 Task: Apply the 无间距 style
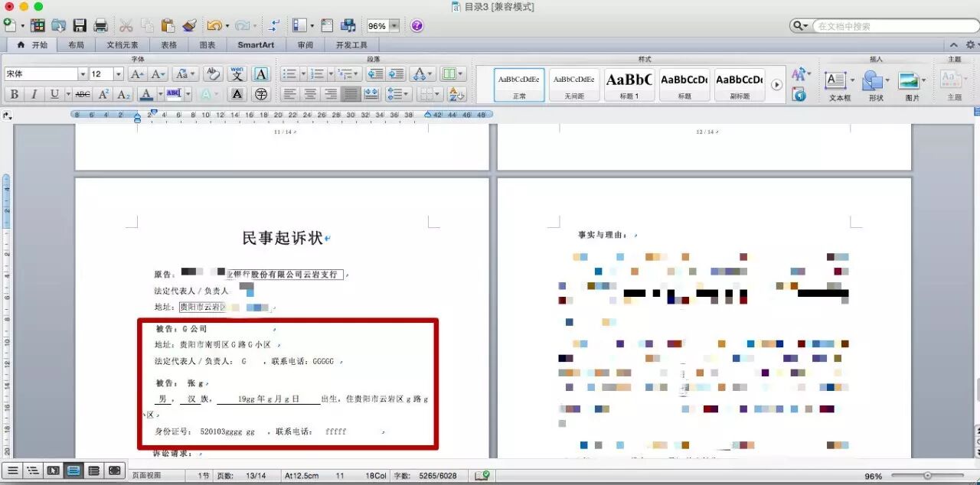tap(574, 84)
